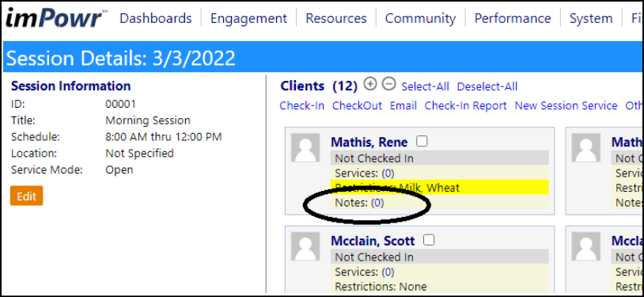The height and width of the screenshot is (297, 644).
Task: Tick the checkbox next to Mathis, Rene
Action: click(422, 142)
